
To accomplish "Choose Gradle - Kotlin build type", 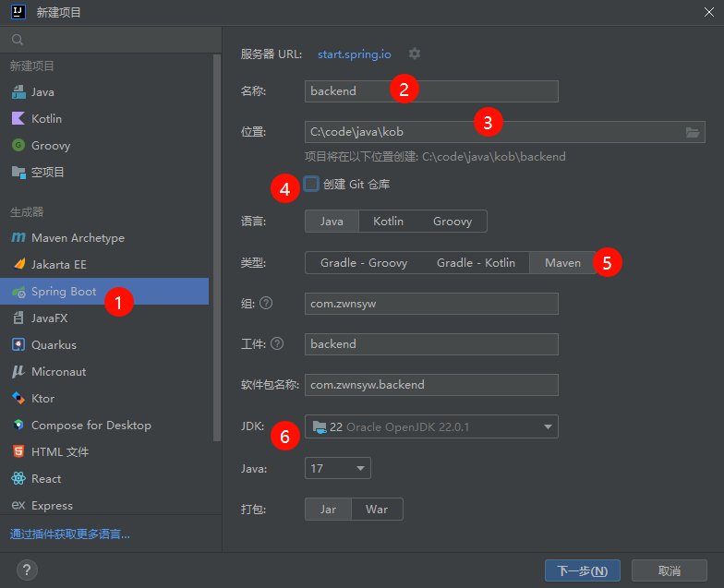I will coord(477,262).
